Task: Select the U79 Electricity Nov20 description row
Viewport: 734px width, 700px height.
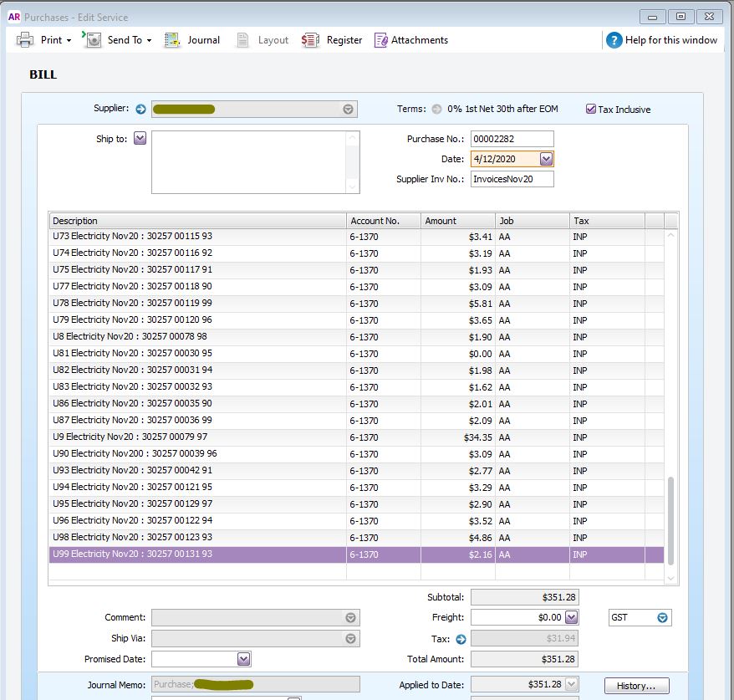Action: (x=197, y=320)
